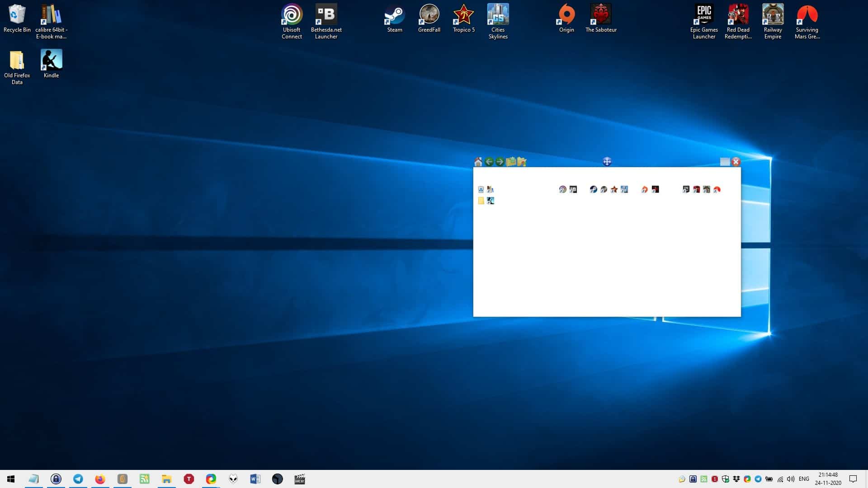
Task: Select the Old Firefox Data folder
Action: (x=17, y=67)
